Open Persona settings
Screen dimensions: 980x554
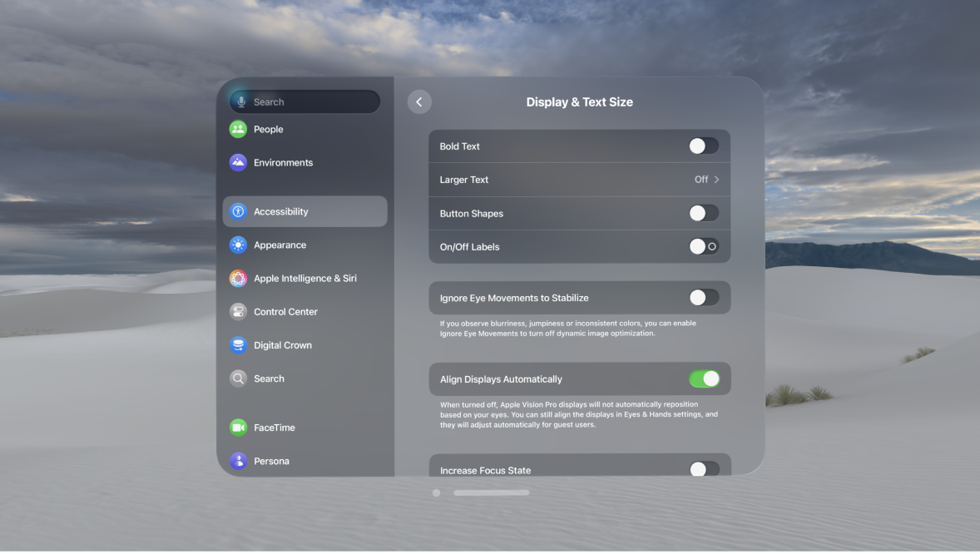click(x=305, y=461)
